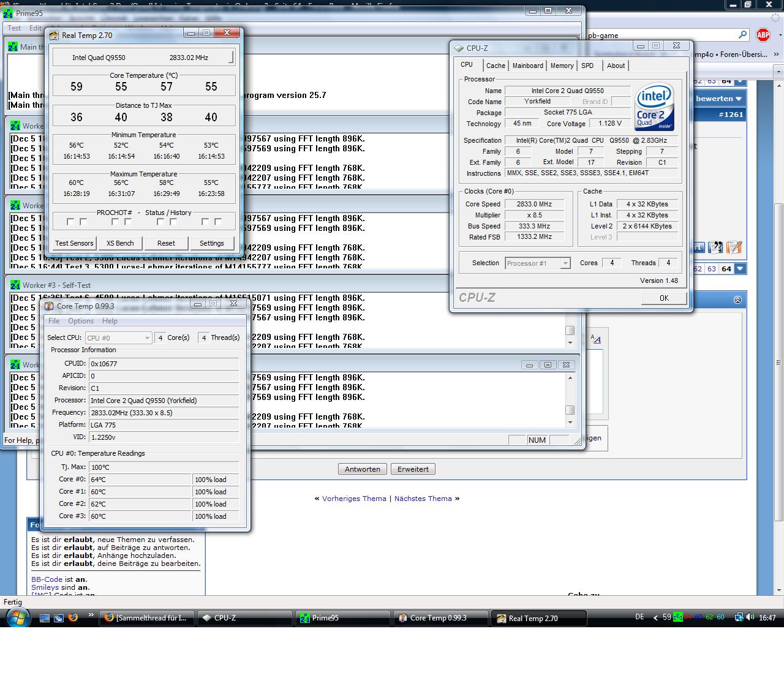The width and height of the screenshot is (784, 686).
Task: Expand quick launch overflow chevron
Action: [x=91, y=615]
